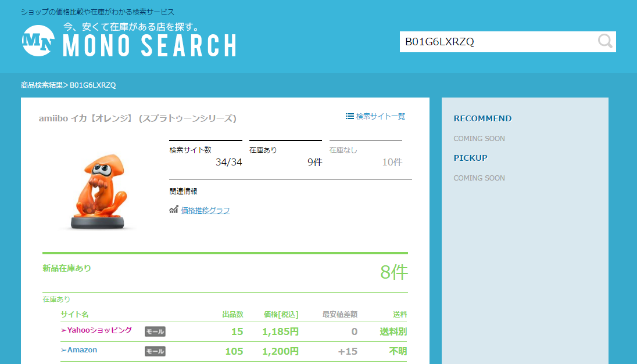637x364 pixels.
Task: Click COMING SOON under RECOMMEND
Action: 479,139
